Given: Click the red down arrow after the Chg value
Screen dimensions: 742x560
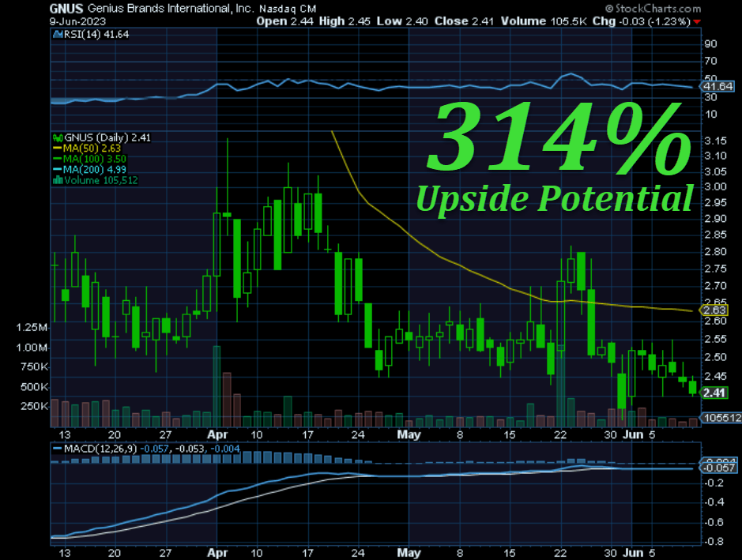Looking at the screenshot, I should 697,22.
